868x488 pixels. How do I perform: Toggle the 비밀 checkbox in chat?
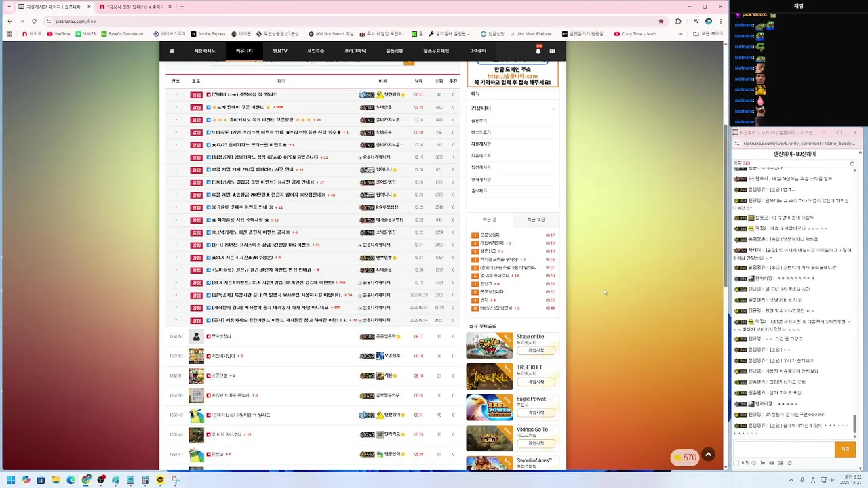[737, 463]
